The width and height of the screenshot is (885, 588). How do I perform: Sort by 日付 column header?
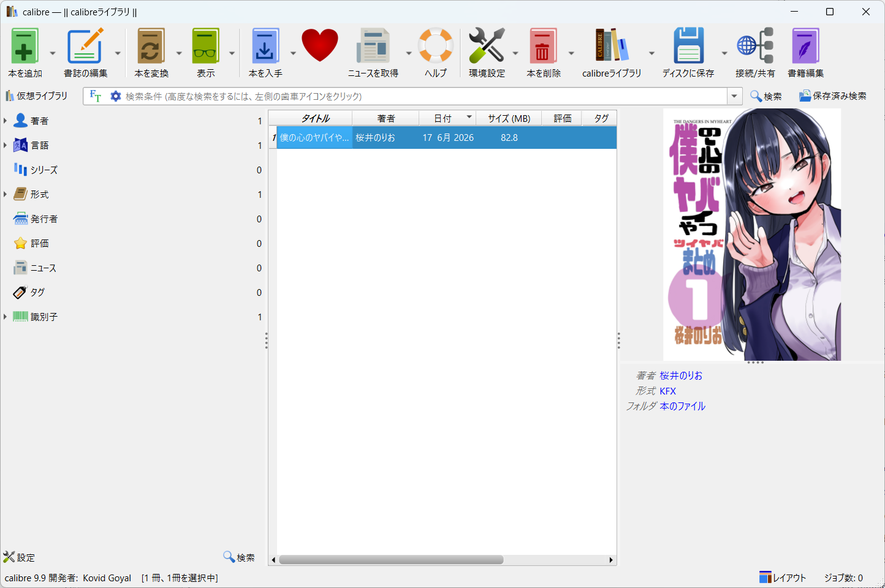[448, 118]
